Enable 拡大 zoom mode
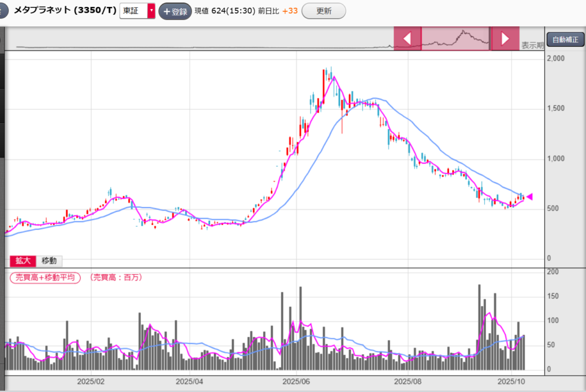The height and width of the screenshot is (392, 586). (23, 261)
